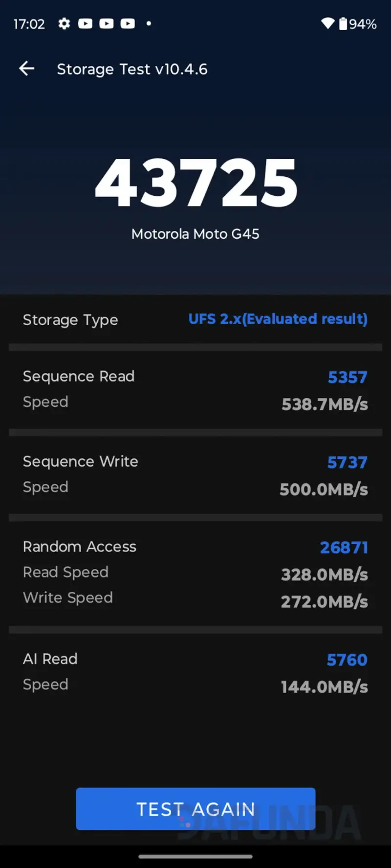
Task: Tap the UFS 2.x evaluated result link
Action: tap(278, 319)
